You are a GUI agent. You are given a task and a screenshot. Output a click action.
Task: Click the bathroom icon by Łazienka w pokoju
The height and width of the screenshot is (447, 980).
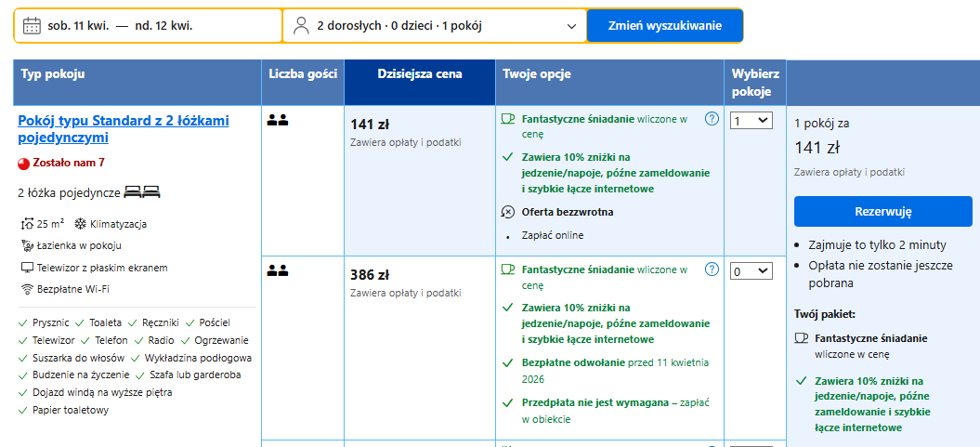tap(26, 245)
